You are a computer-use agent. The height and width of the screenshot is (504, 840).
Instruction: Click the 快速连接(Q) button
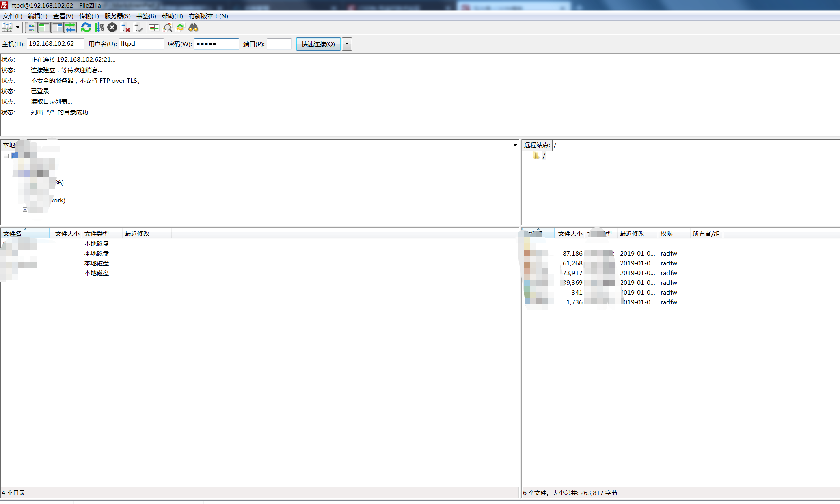(318, 44)
